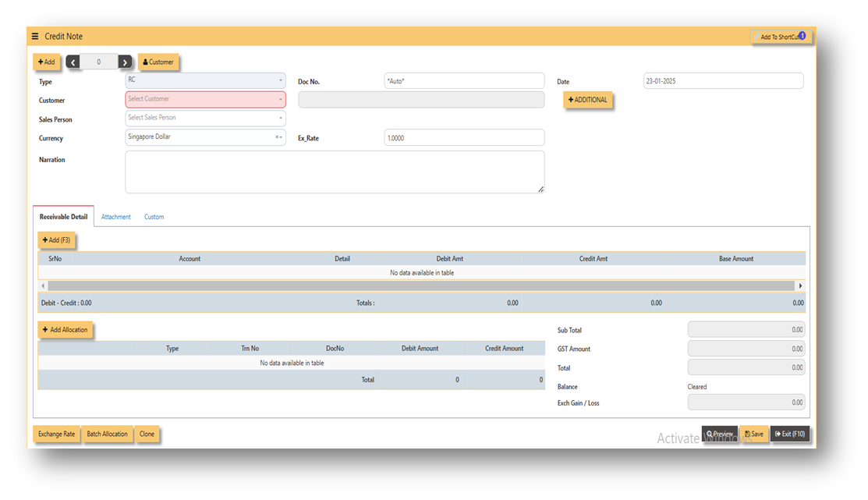The width and height of the screenshot is (868, 500).
Task: Select the Receivable Detail tab
Action: (x=63, y=217)
